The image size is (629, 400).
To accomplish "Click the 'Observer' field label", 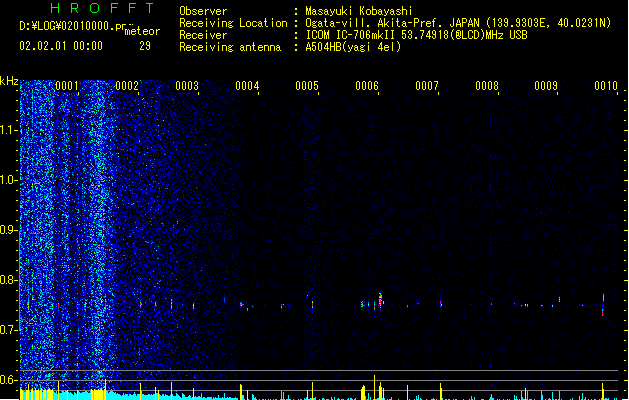I will 203,11.
